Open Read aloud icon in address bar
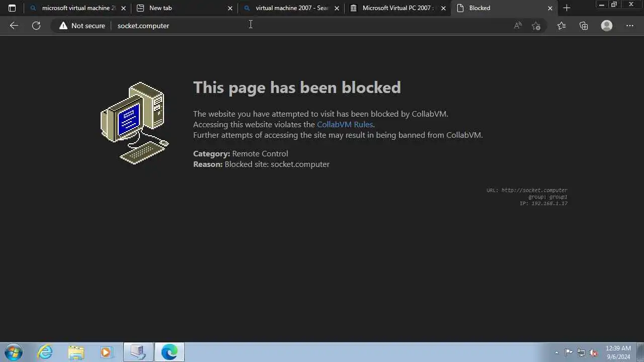The height and width of the screenshot is (362, 644). tap(518, 26)
